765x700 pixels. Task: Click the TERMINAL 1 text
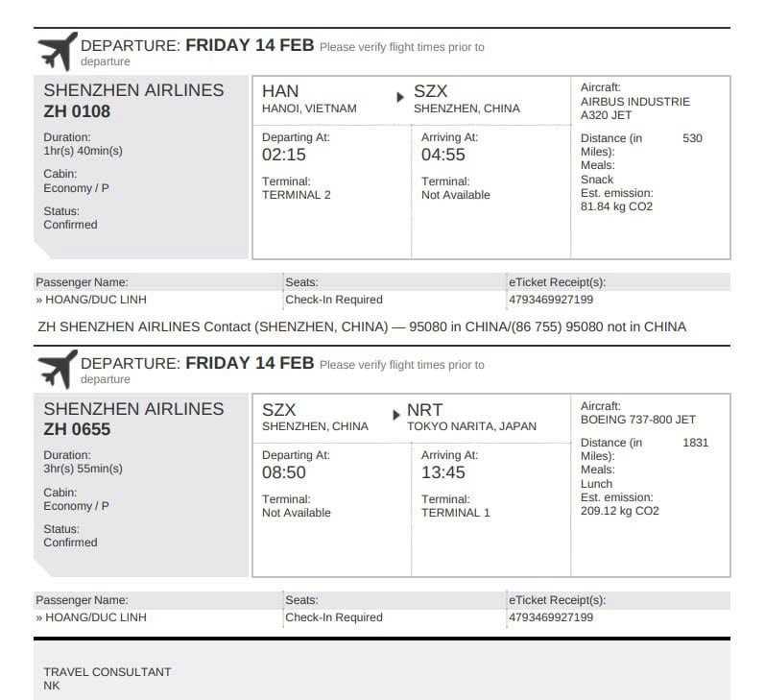456,513
